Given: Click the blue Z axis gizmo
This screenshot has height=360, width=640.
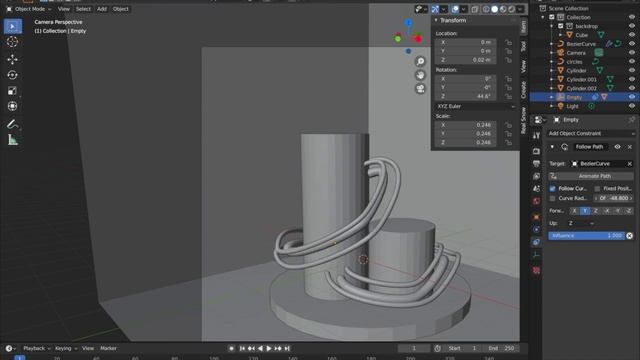Looking at the screenshot, I should (x=409, y=23).
